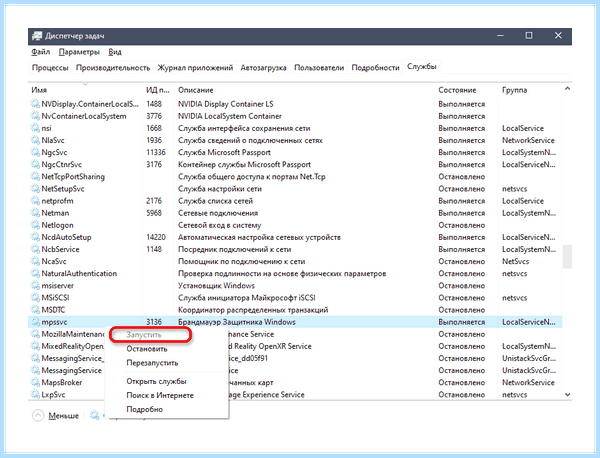Click the Task Manager title bar icon
Viewport: 600px width, 458px height.
click(37, 36)
